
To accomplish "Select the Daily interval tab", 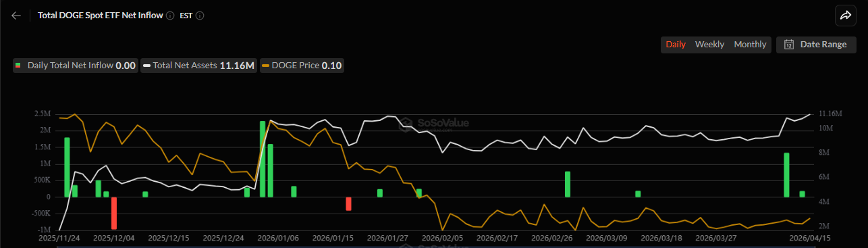I will 676,45.
